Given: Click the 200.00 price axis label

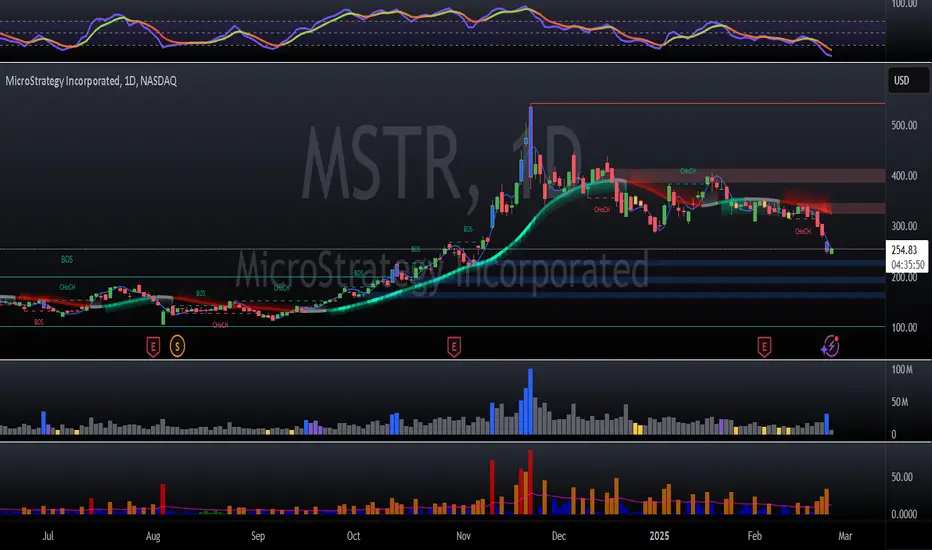Looking at the screenshot, I should point(904,277).
